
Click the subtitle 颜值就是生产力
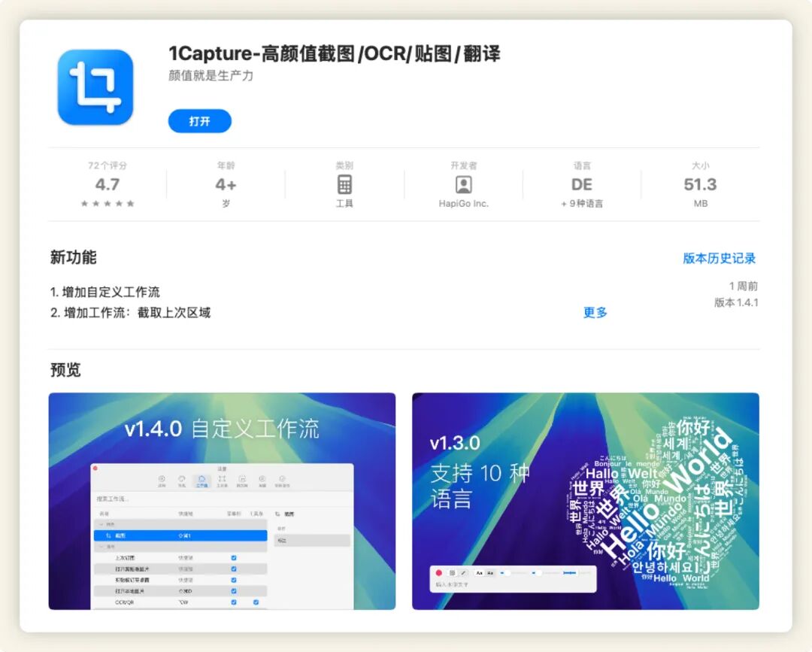[x=211, y=76]
